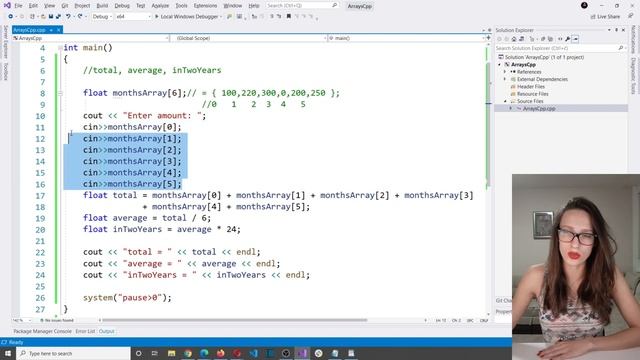The width and height of the screenshot is (640, 360).
Task: Collapse the ArraysCpp project node
Action: pos(500,64)
